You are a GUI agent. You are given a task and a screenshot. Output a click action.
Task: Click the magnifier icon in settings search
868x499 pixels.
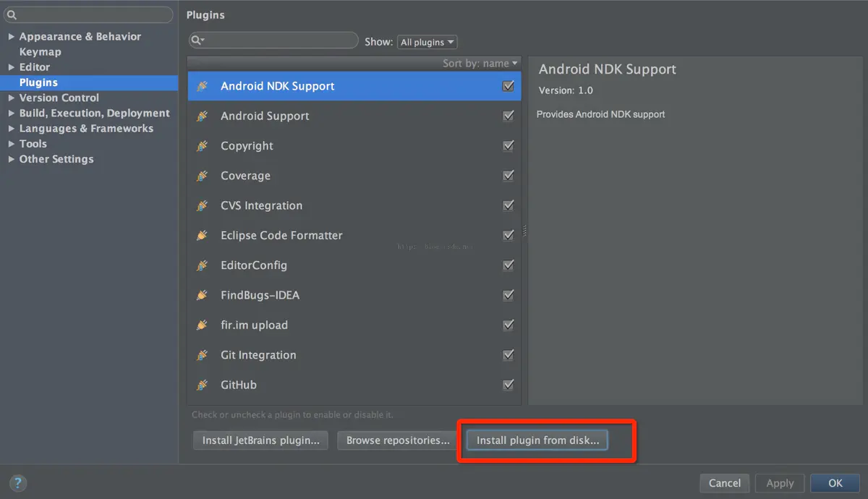click(x=12, y=14)
